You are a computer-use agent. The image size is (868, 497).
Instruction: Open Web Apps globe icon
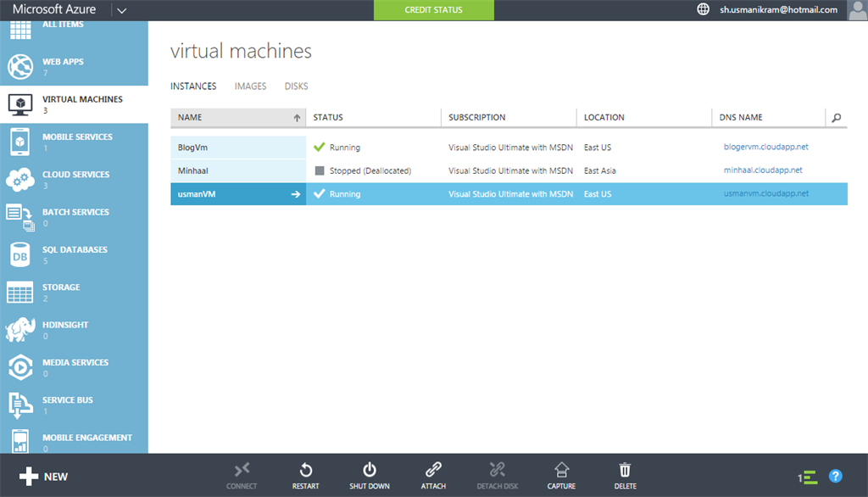(x=20, y=66)
